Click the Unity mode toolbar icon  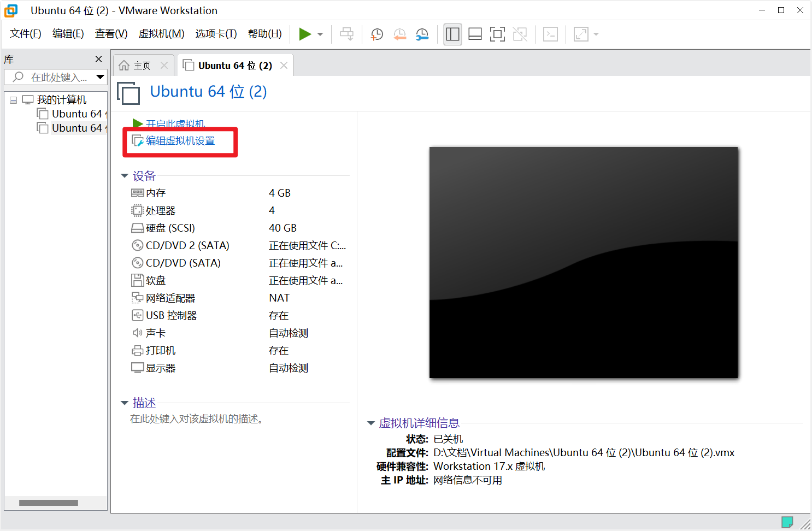pos(520,34)
